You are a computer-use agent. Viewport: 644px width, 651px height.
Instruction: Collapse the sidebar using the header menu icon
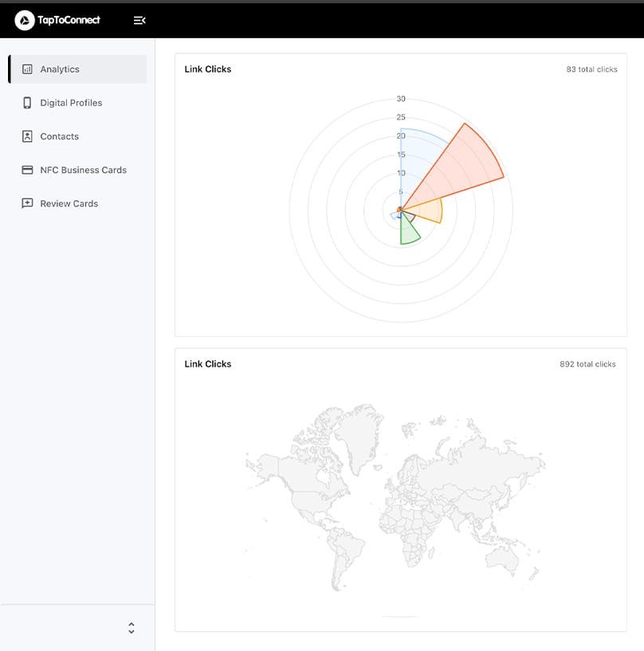tap(139, 20)
